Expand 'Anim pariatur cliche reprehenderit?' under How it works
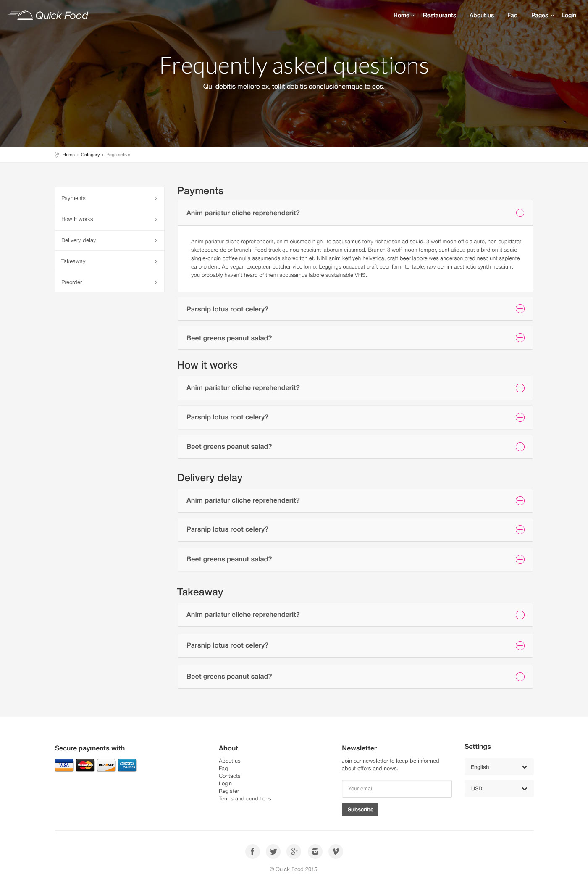The height and width of the screenshot is (895, 588). pyautogui.click(x=520, y=388)
